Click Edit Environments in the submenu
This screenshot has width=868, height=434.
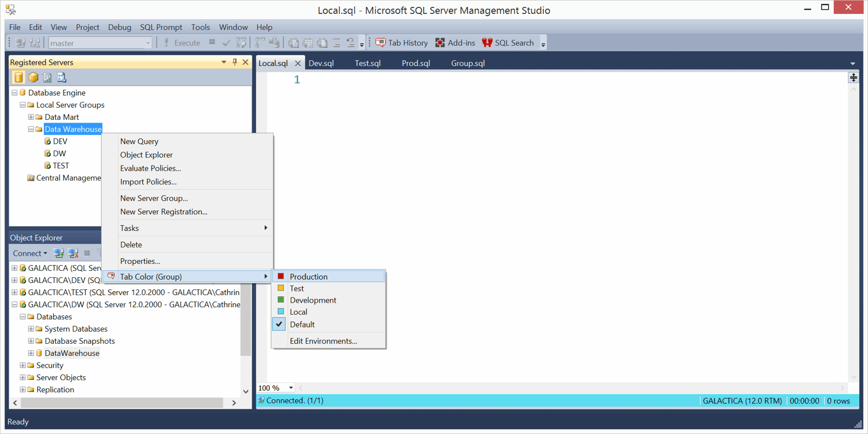click(x=323, y=341)
